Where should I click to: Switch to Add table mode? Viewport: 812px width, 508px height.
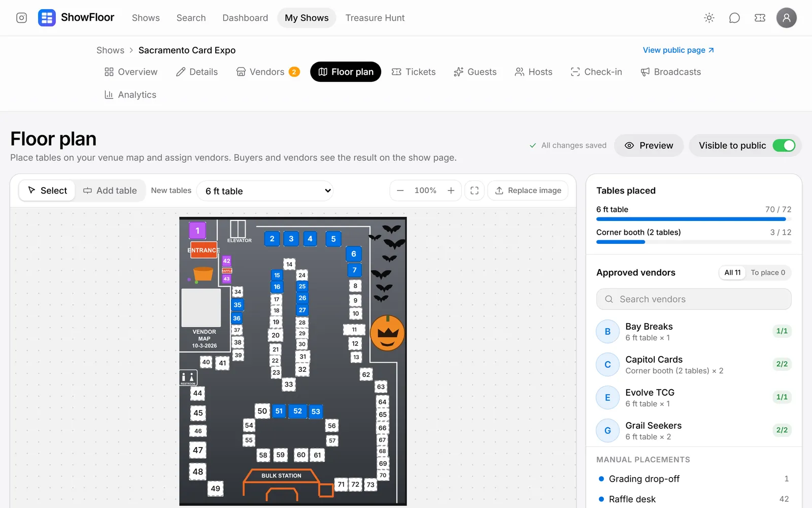coord(110,190)
